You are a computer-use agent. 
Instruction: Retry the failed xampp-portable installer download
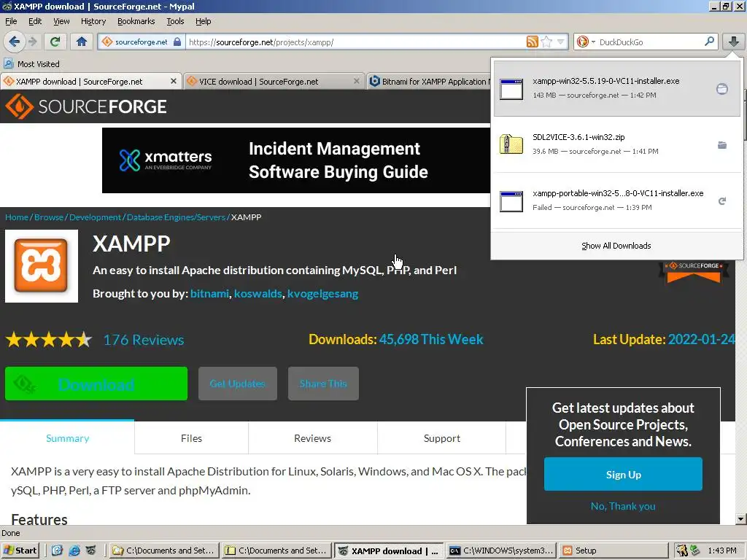click(722, 201)
